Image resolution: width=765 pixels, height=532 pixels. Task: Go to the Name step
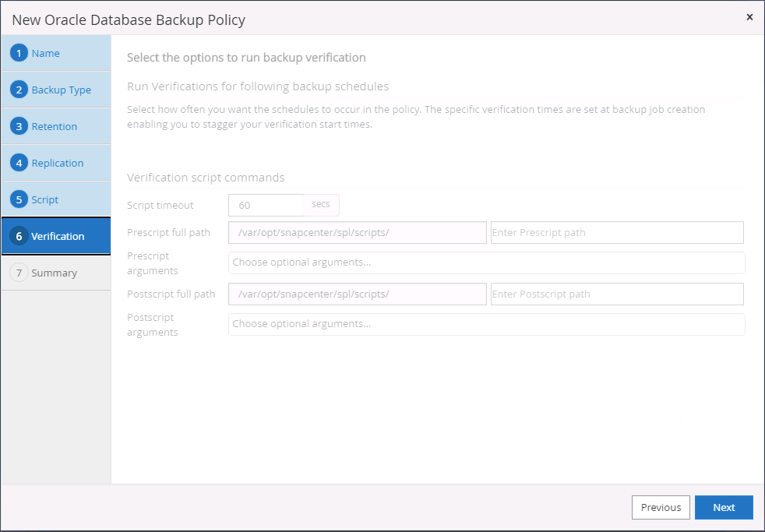pyautogui.click(x=46, y=53)
